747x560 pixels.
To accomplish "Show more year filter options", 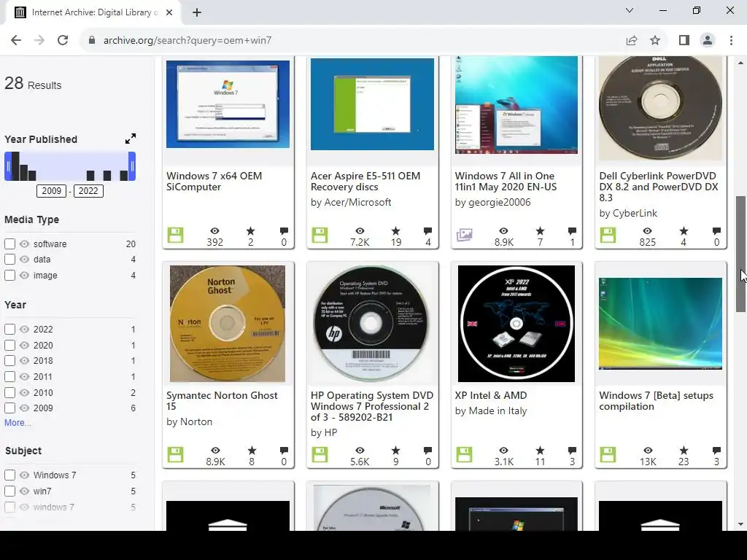I will pos(18,422).
